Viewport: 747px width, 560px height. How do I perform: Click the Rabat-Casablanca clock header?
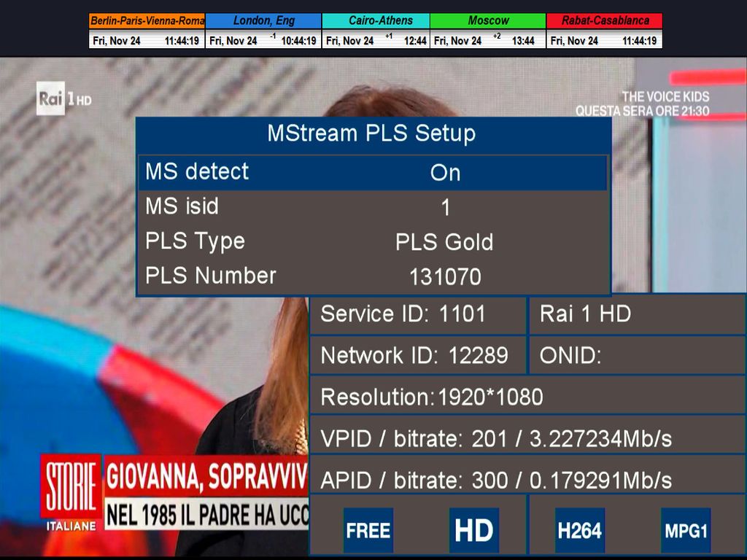point(605,21)
